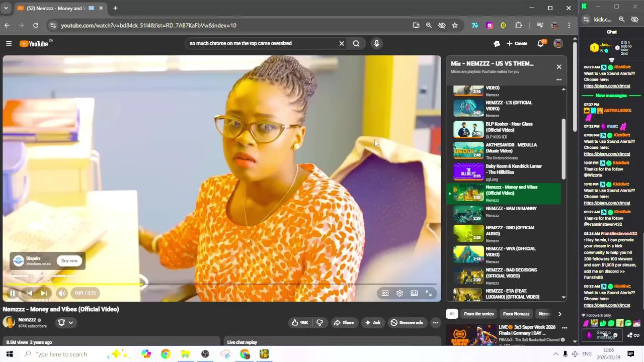Dislike the video
The width and height of the screenshot is (644, 362).
click(319, 323)
